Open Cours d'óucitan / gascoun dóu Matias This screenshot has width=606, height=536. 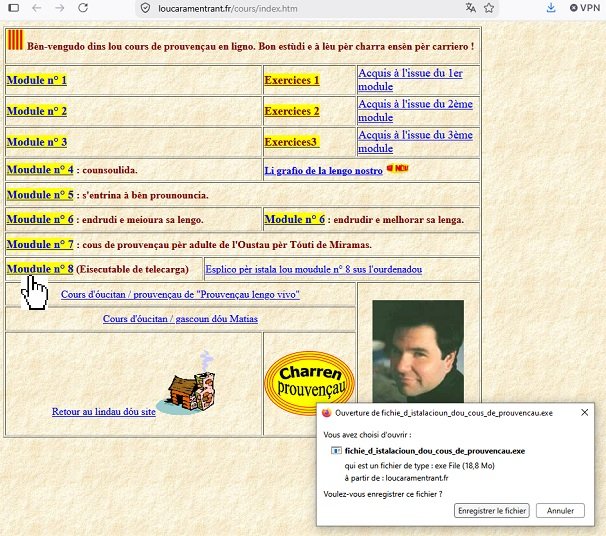[180, 319]
